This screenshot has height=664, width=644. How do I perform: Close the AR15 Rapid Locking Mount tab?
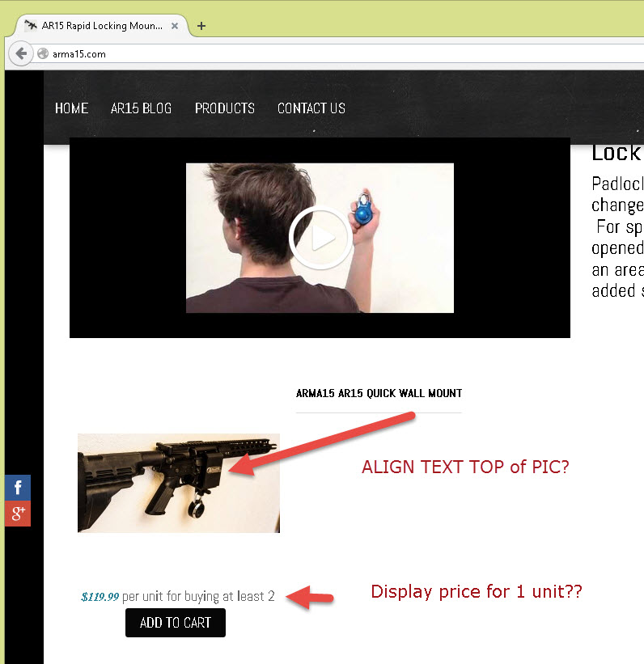point(175,26)
